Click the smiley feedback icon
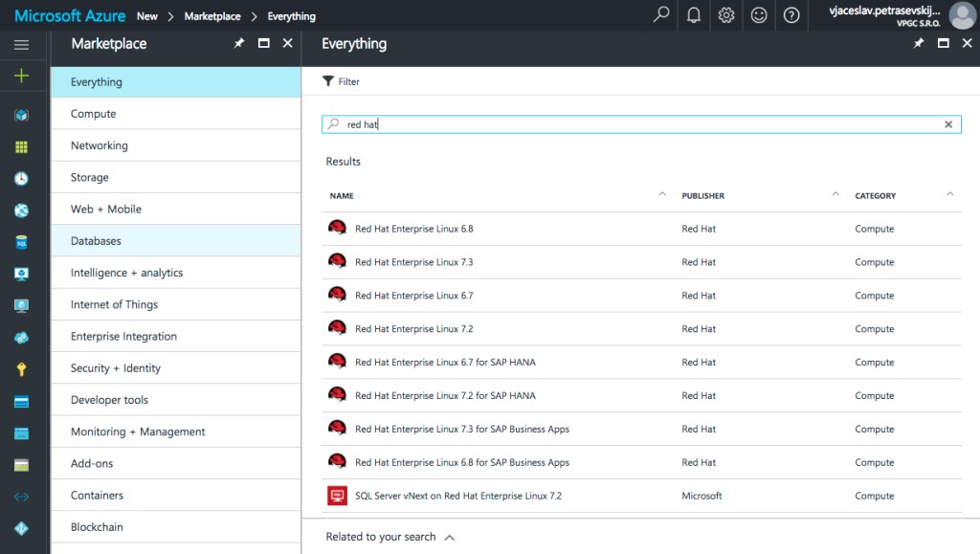The image size is (980, 554). pos(759,15)
